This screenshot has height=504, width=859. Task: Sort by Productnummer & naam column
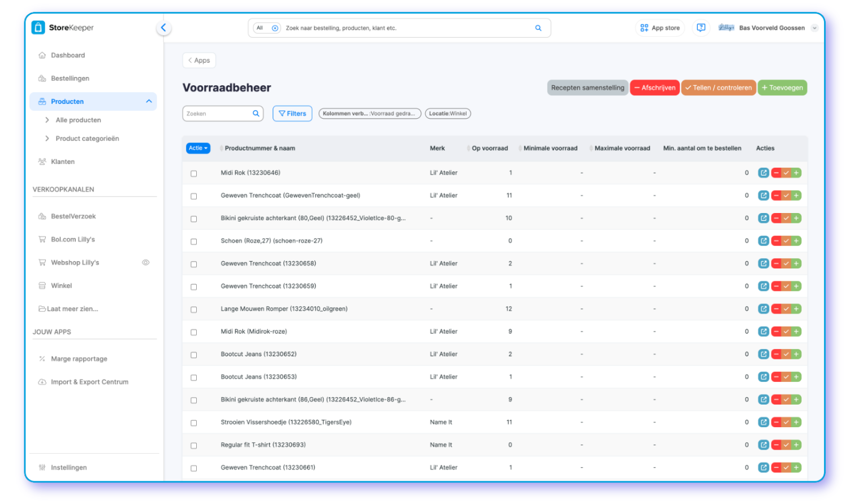tap(260, 148)
